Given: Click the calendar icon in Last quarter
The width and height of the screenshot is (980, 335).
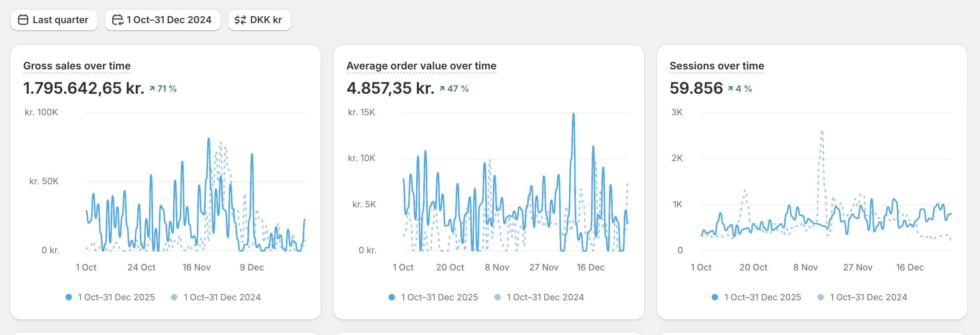Looking at the screenshot, I should (23, 20).
